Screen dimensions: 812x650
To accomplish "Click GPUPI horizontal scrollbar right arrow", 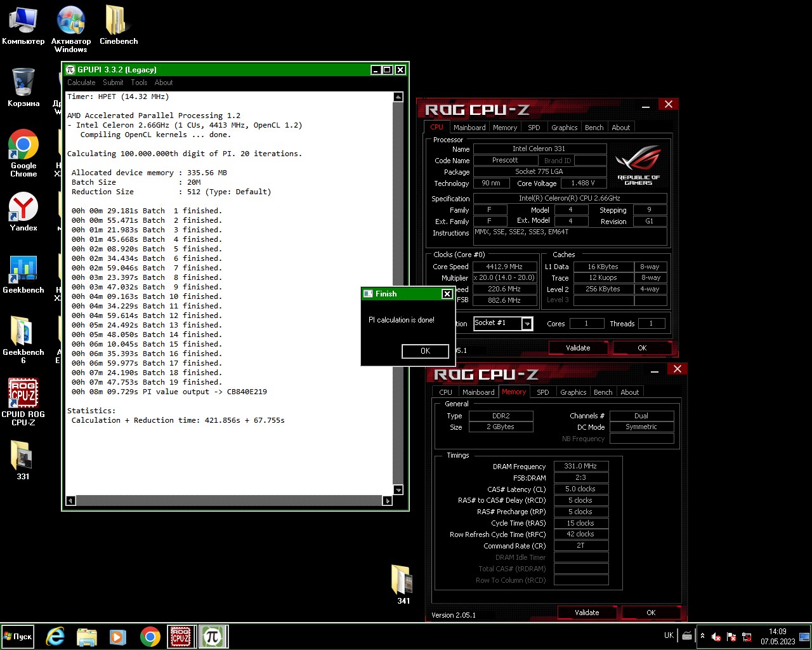I will 388,501.
